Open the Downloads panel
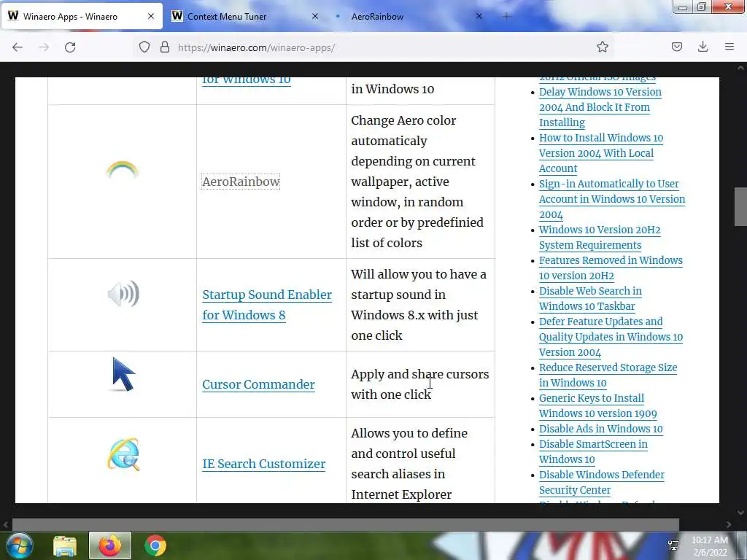The width and height of the screenshot is (747, 560). pyautogui.click(x=703, y=47)
